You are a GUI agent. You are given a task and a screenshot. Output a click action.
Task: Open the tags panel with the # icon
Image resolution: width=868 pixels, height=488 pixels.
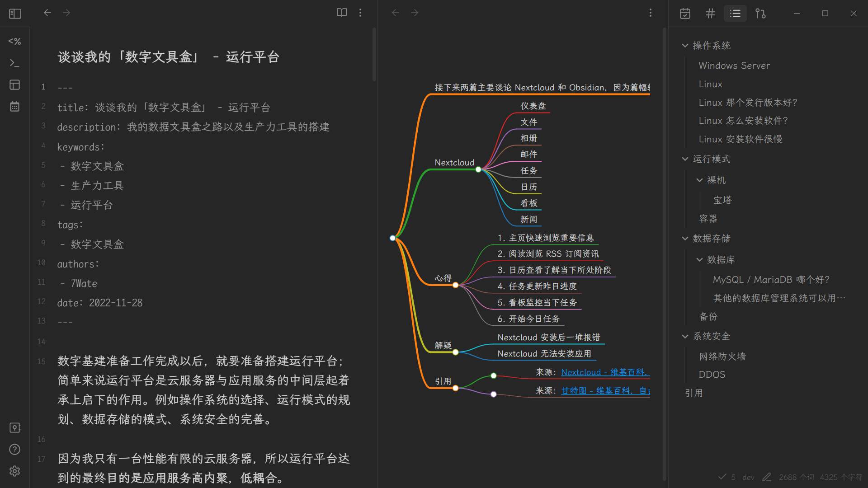[x=710, y=14]
